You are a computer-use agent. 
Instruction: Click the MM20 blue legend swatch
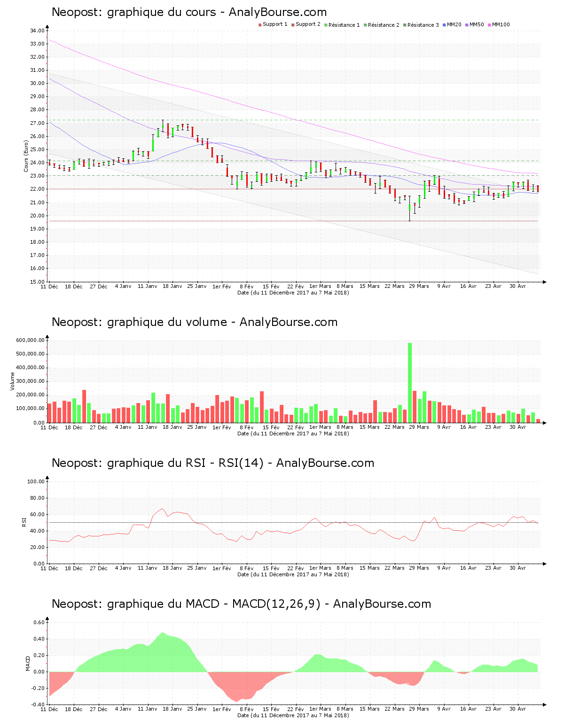pos(444,25)
